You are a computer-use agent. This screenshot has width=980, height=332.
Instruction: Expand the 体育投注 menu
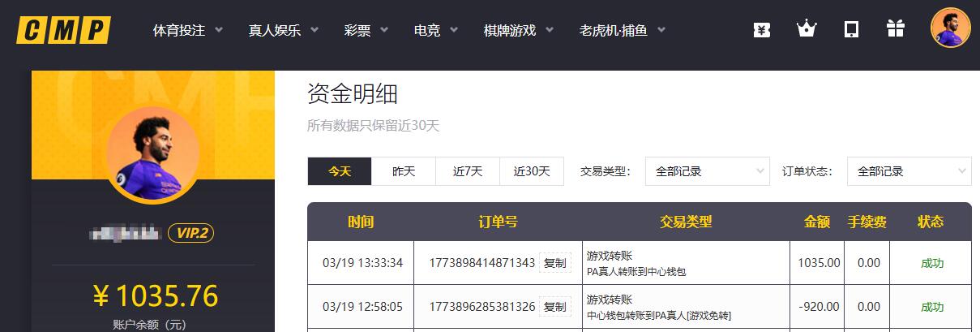click(187, 31)
